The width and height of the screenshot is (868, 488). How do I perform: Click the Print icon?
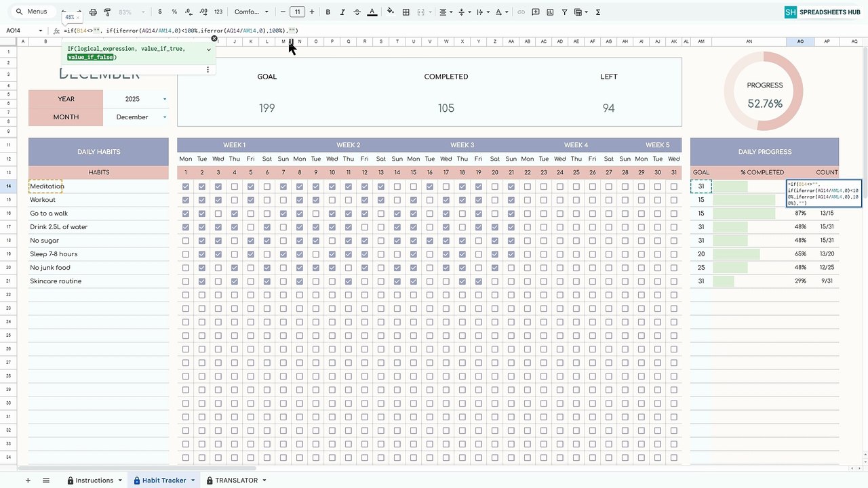93,12
